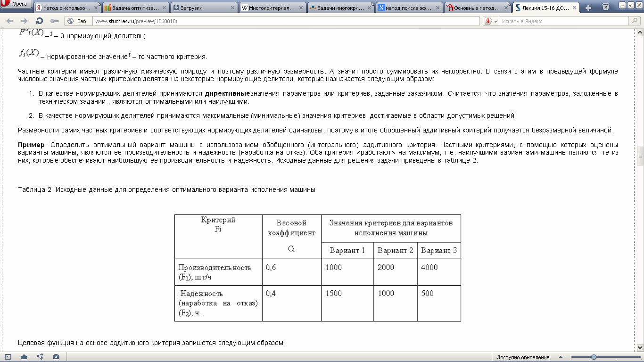Close the Задачи многокри... tab
This screenshot has width=644, height=362.
[369, 8]
